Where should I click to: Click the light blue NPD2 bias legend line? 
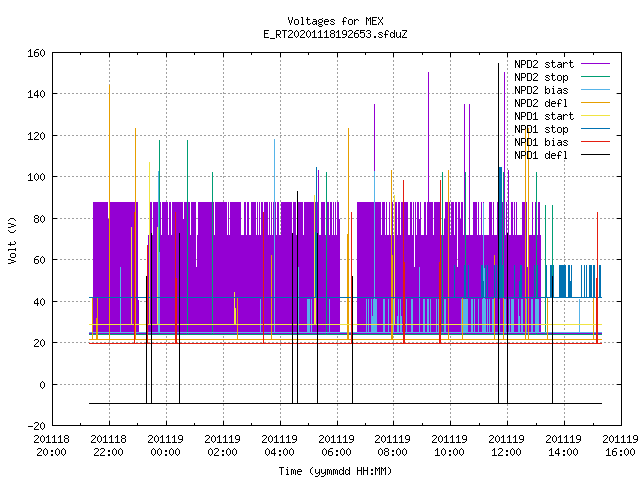point(596,89)
